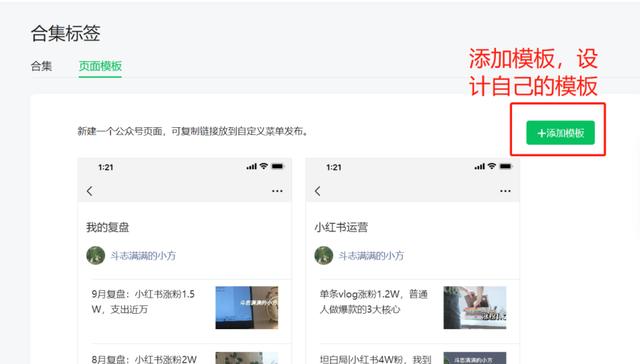Open article 8月复盘：小红书涨粉2W

click(144, 359)
